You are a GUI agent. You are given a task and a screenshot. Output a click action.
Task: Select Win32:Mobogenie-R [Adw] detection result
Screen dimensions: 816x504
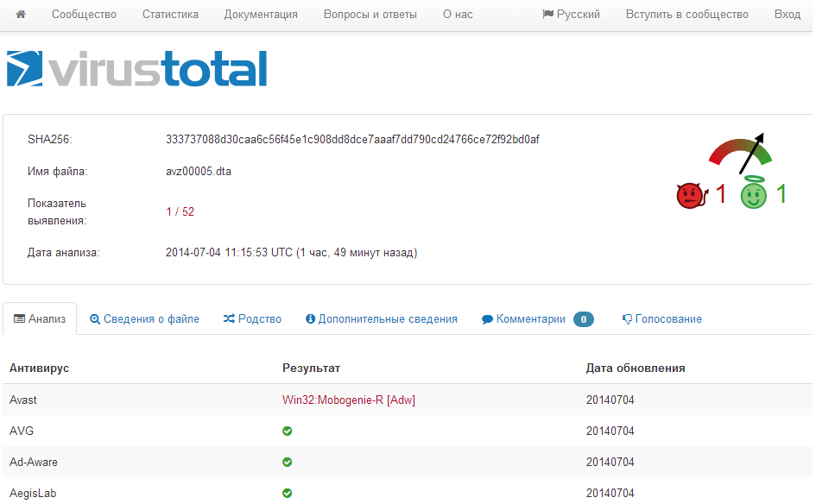[349, 400]
